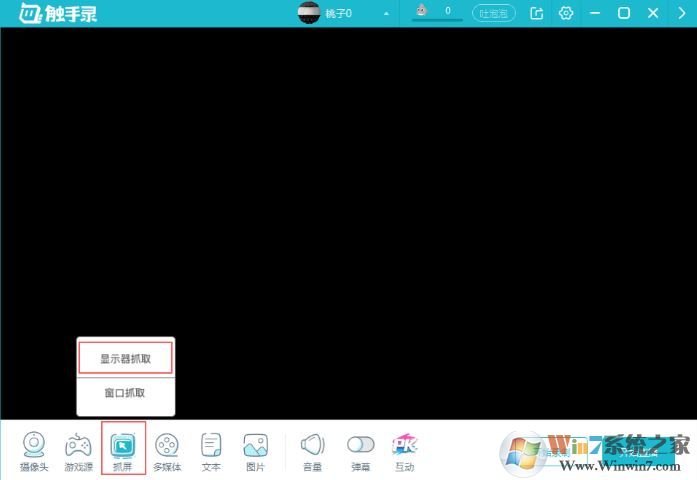This screenshot has height=480, width=697.
Task: Open the screen capture (抓屏) tool
Action: coord(123,450)
